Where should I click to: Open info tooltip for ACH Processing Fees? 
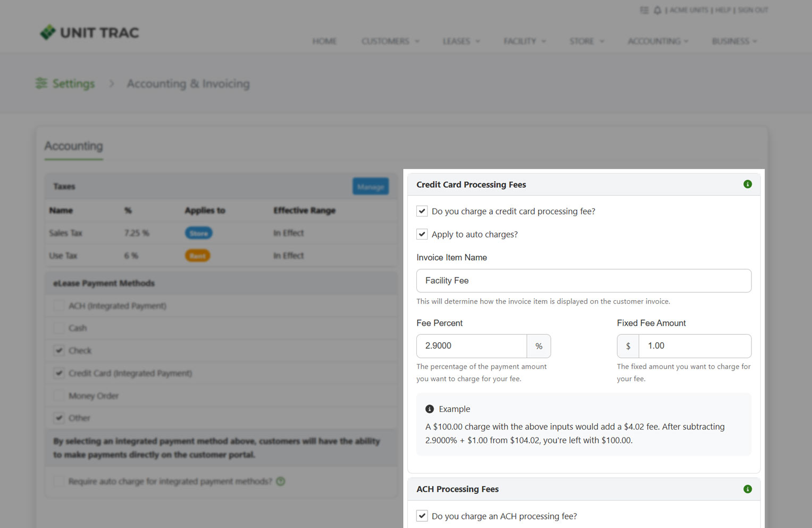coord(748,489)
